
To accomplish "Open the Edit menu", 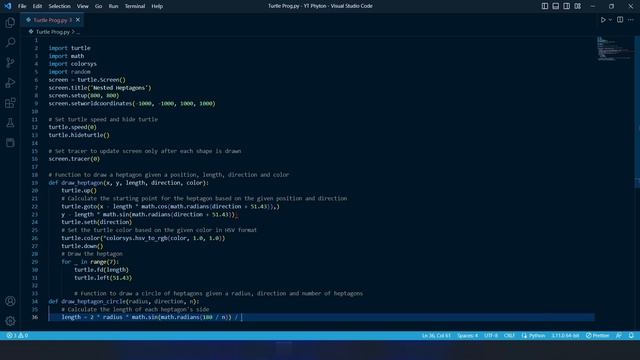I will pos(37,6).
